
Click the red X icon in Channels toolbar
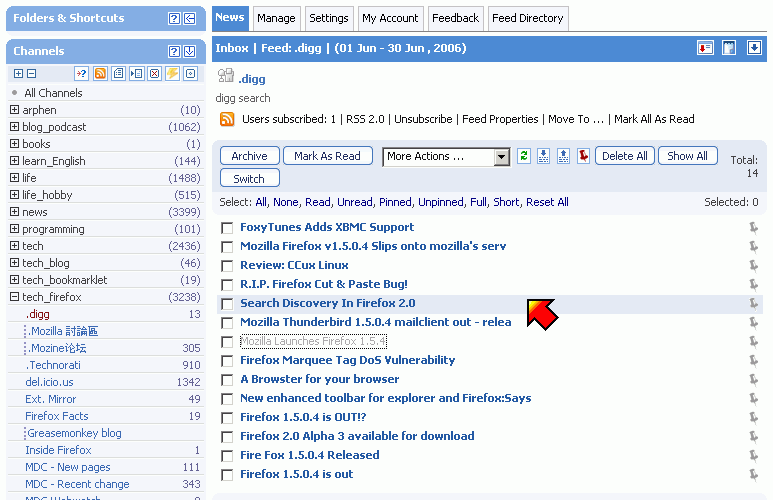coord(154,73)
